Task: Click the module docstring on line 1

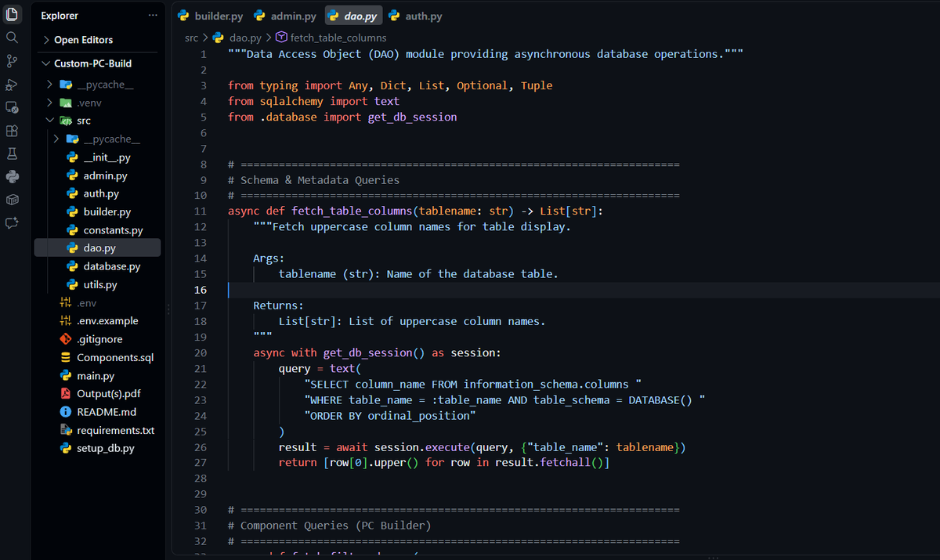Action: click(485, 54)
